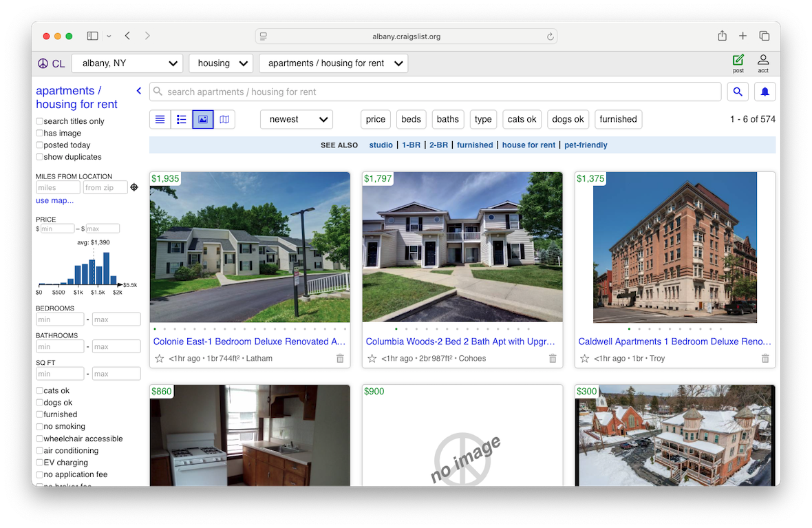The width and height of the screenshot is (812, 528).
Task: Check the sidebar dogs ok checkbox
Action: click(x=39, y=403)
